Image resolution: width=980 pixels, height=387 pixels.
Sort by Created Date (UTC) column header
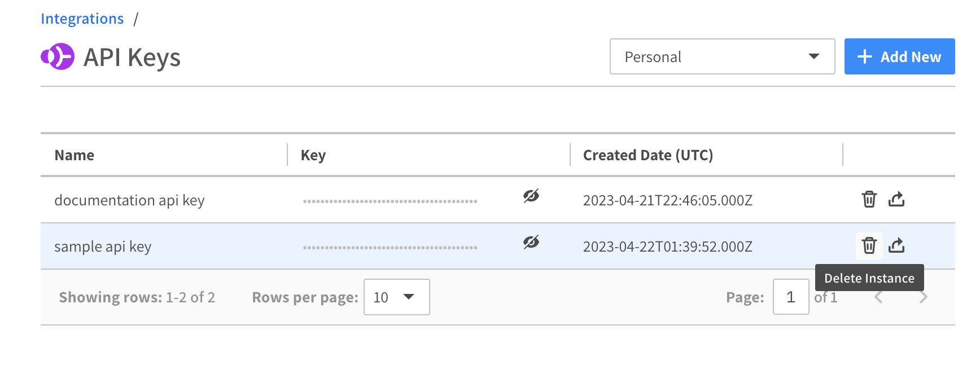click(x=648, y=155)
